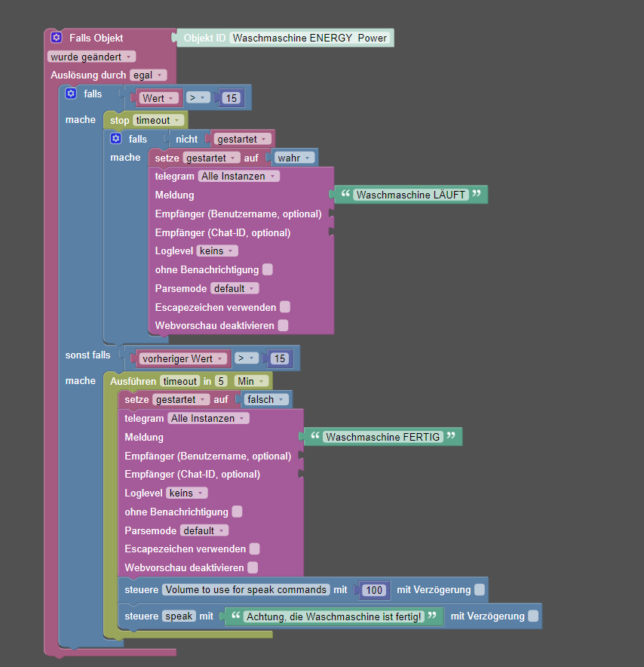Image resolution: width=644 pixels, height=667 pixels.
Task: Open the Wert variable dropdown
Action: pyautogui.click(x=158, y=98)
